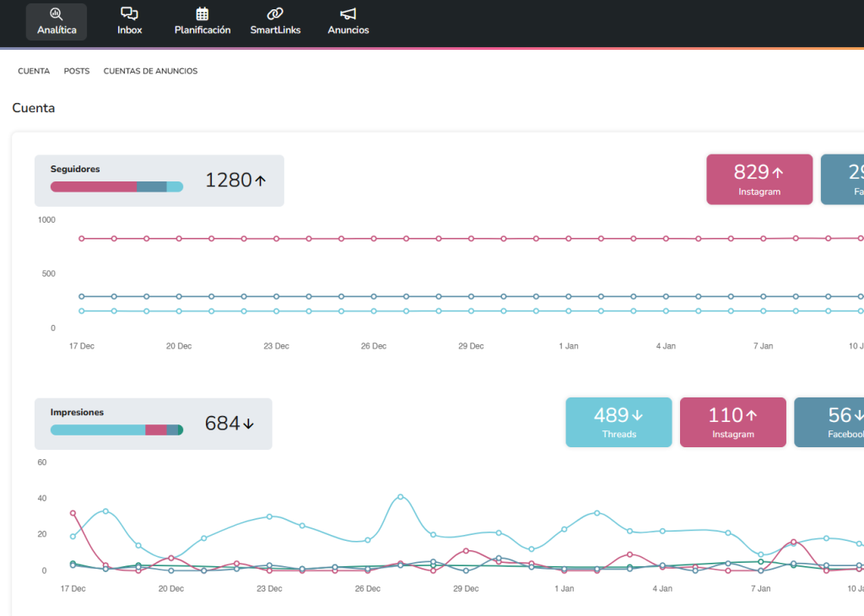The height and width of the screenshot is (616, 864).
Task: Open the Inbox chat bubbles icon
Action: tap(129, 14)
